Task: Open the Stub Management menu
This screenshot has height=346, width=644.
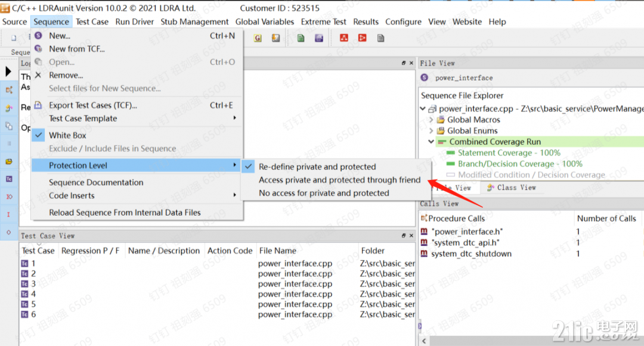Action: coord(194,21)
